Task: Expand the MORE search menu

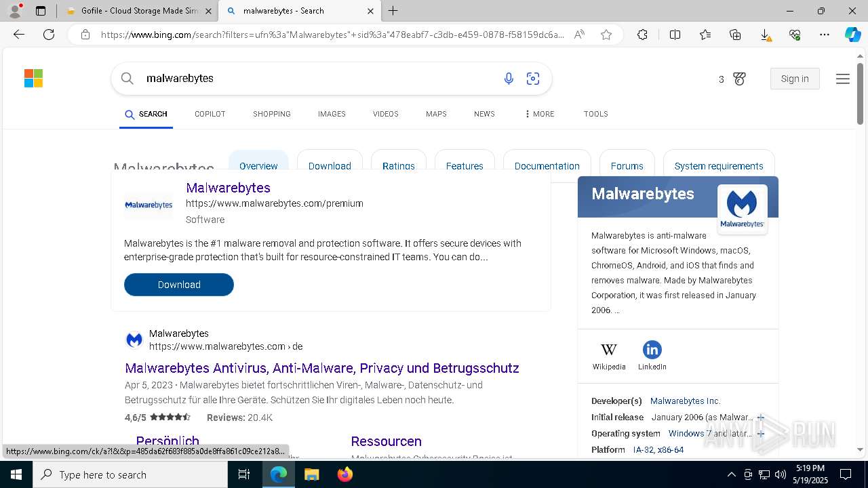Action: click(x=539, y=114)
